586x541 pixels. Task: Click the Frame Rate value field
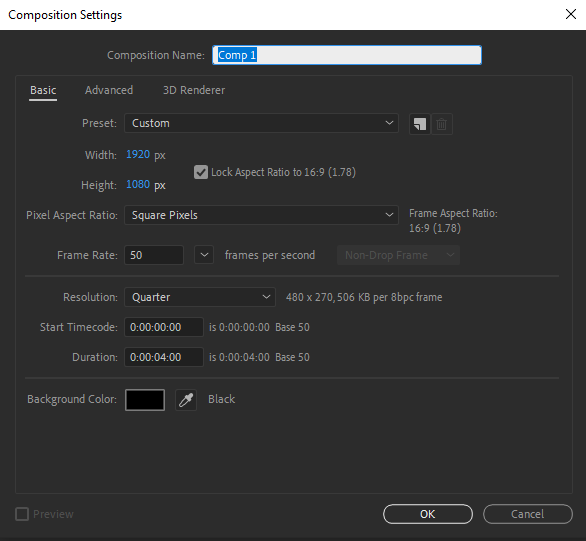click(154, 255)
